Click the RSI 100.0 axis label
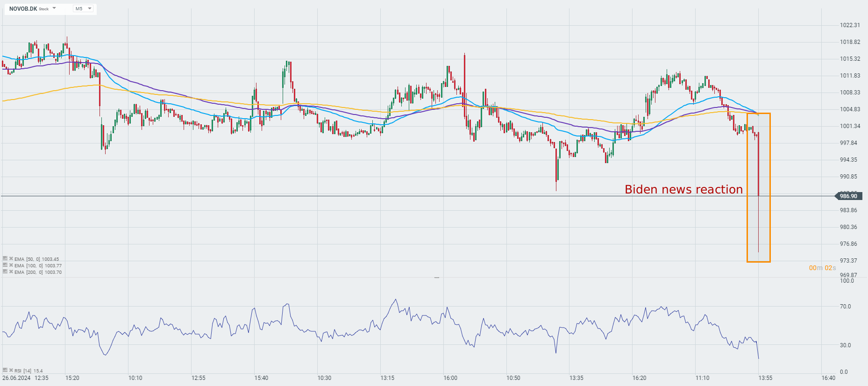 point(847,281)
